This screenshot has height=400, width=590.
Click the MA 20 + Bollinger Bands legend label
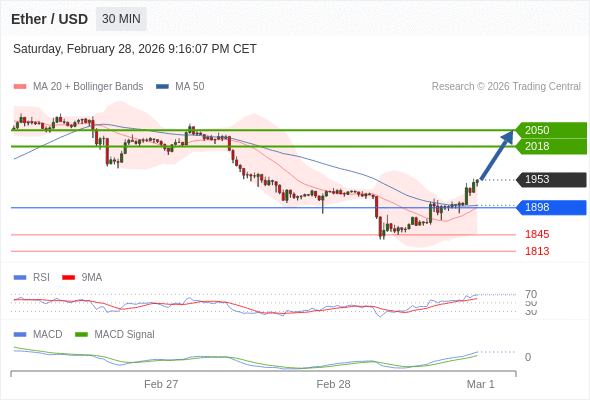[88, 87]
